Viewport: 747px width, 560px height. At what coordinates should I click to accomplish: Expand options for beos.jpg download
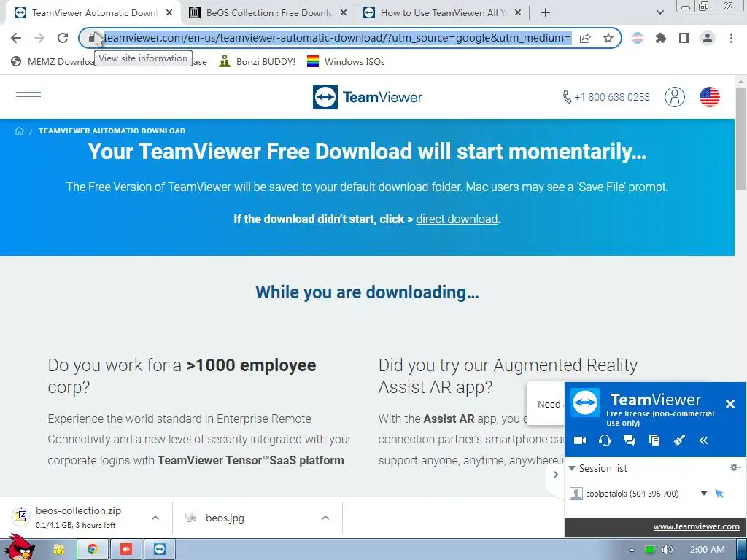click(x=325, y=518)
